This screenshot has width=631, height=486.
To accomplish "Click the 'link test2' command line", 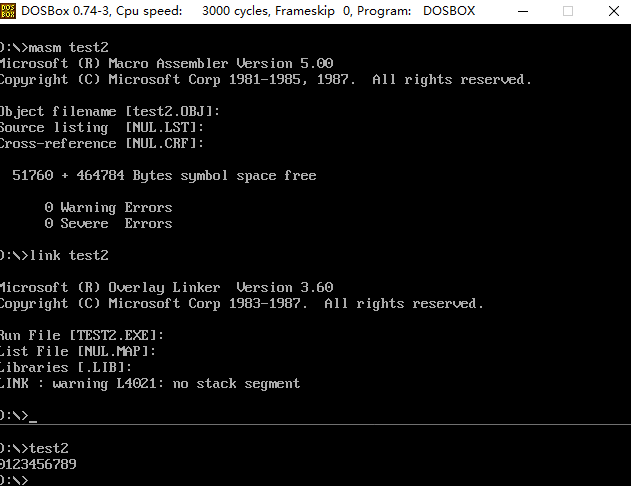I will [x=54, y=255].
